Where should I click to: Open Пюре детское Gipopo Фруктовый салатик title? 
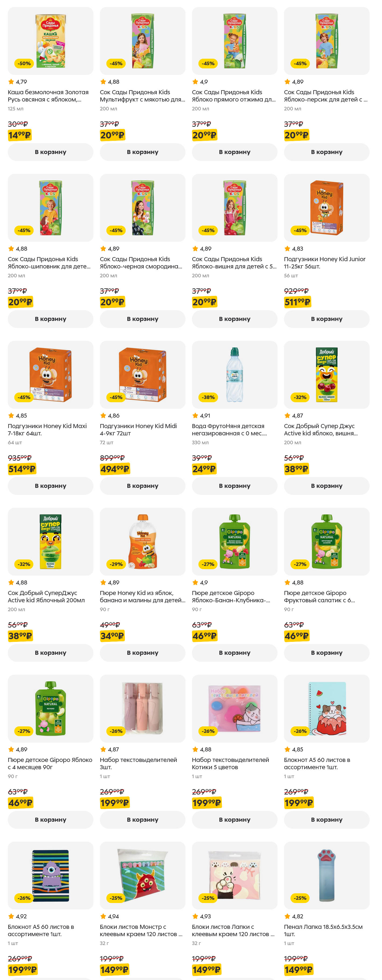tap(319, 597)
